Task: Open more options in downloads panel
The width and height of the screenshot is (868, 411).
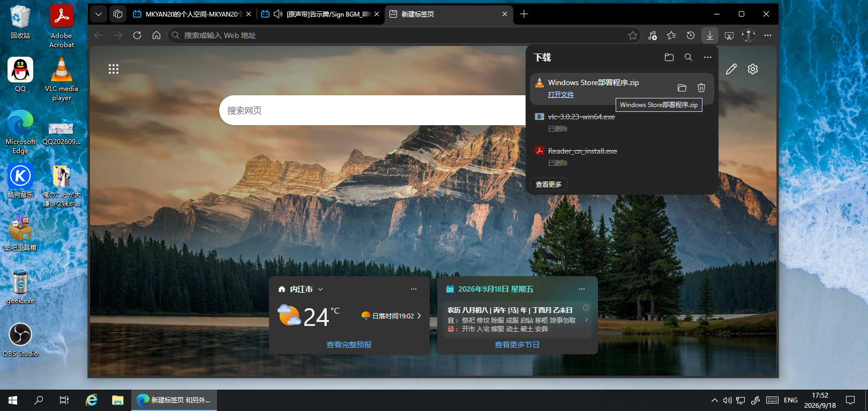Action: click(x=708, y=57)
